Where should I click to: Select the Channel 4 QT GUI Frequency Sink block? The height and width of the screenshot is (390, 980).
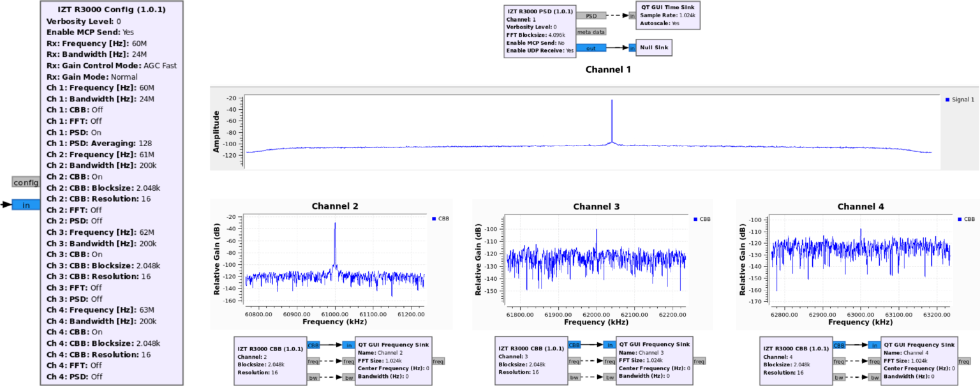pyautogui.click(x=917, y=361)
